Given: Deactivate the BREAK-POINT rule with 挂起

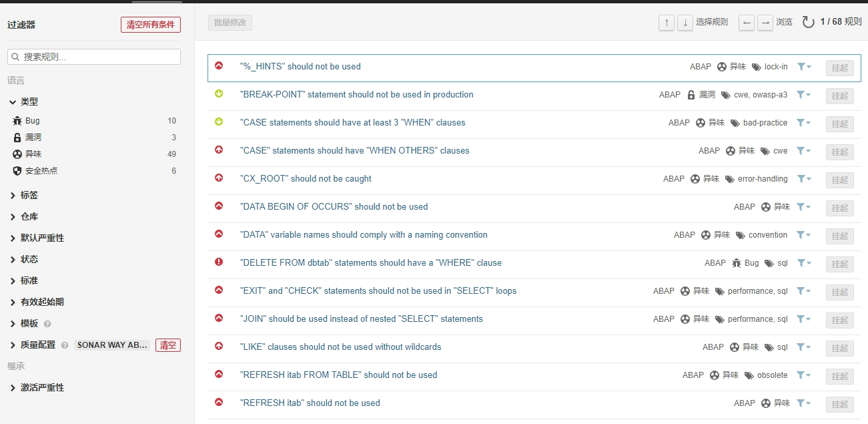Looking at the screenshot, I should pos(839,96).
